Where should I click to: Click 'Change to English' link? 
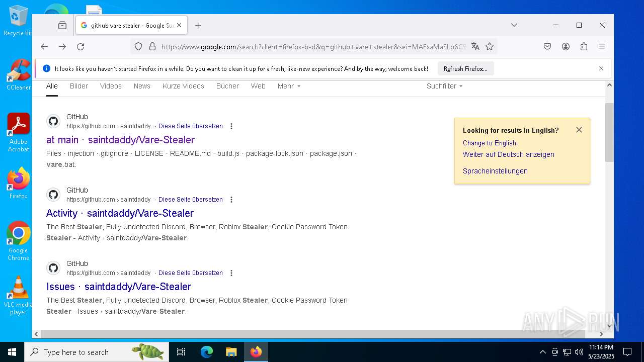tap(490, 143)
